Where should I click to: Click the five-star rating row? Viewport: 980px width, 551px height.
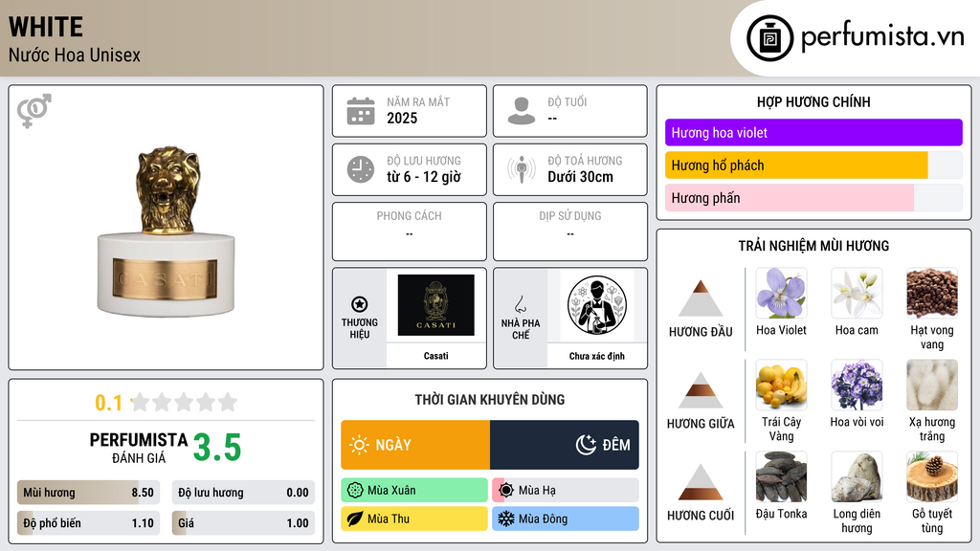click(x=185, y=403)
